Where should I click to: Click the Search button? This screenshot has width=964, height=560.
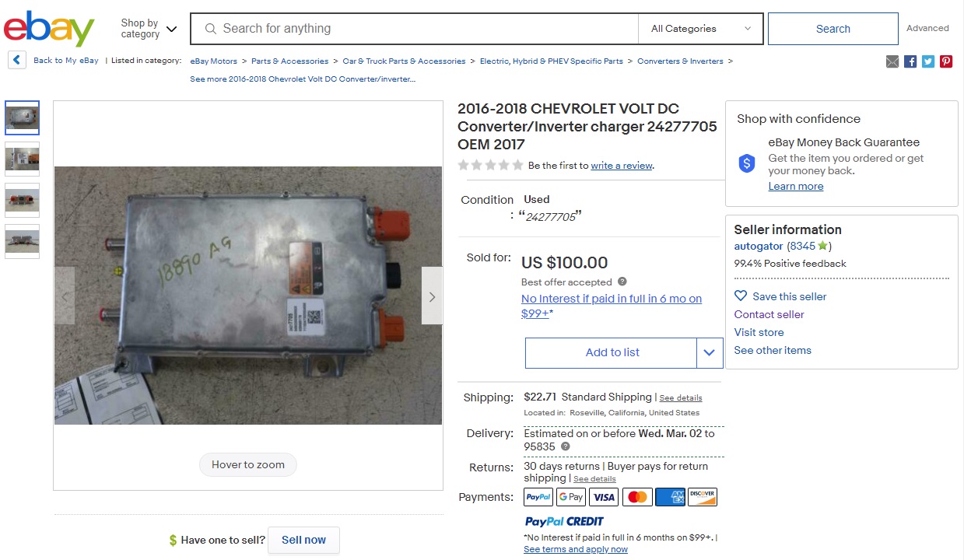(833, 29)
